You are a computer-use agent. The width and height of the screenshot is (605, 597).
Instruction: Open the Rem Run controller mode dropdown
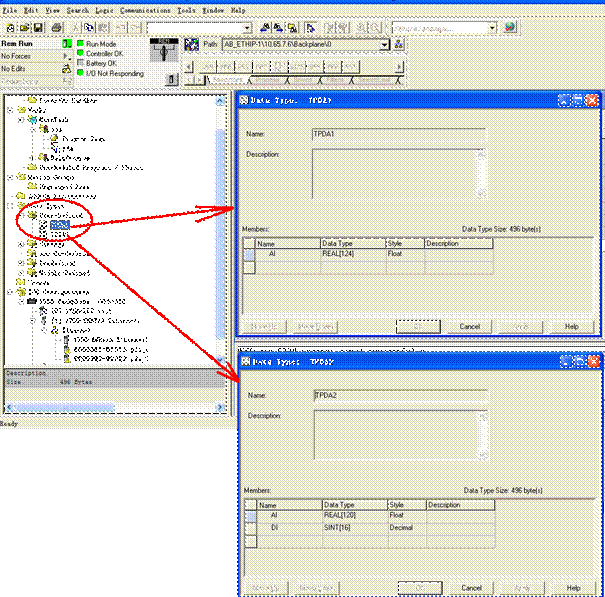click(x=67, y=45)
